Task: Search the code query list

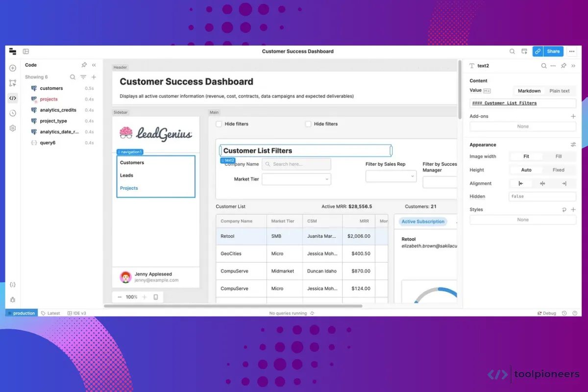Action: tap(73, 77)
